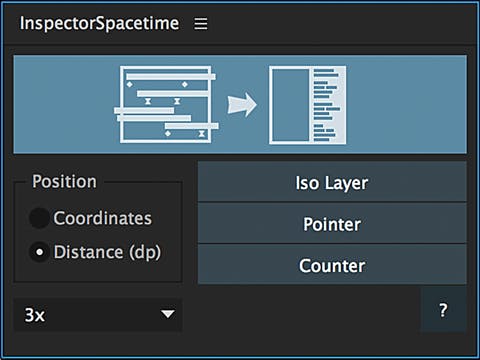
Task: Open the 3x scale dropdown
Action: coord(98,314)
